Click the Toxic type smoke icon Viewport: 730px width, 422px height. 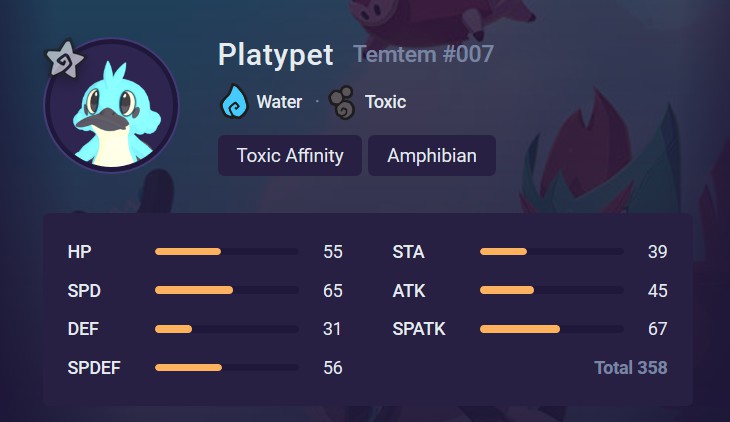tap(342, 102)
